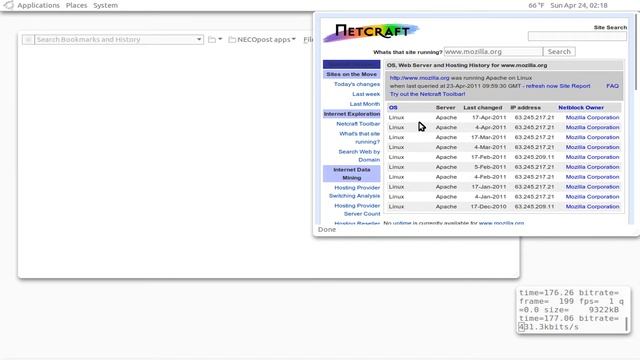Open Internet Data Mining section header
640x360 pixels.
coord(351,173)
